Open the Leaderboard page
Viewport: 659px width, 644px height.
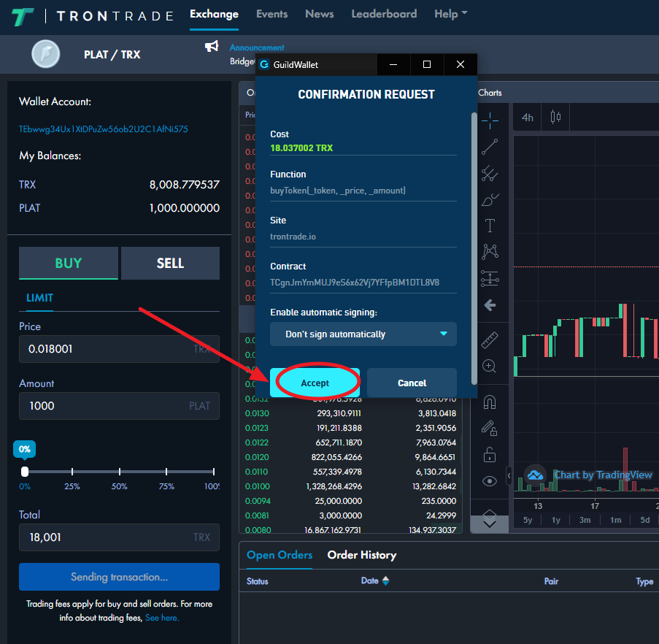pyautogui.click(x=384, y=15)
